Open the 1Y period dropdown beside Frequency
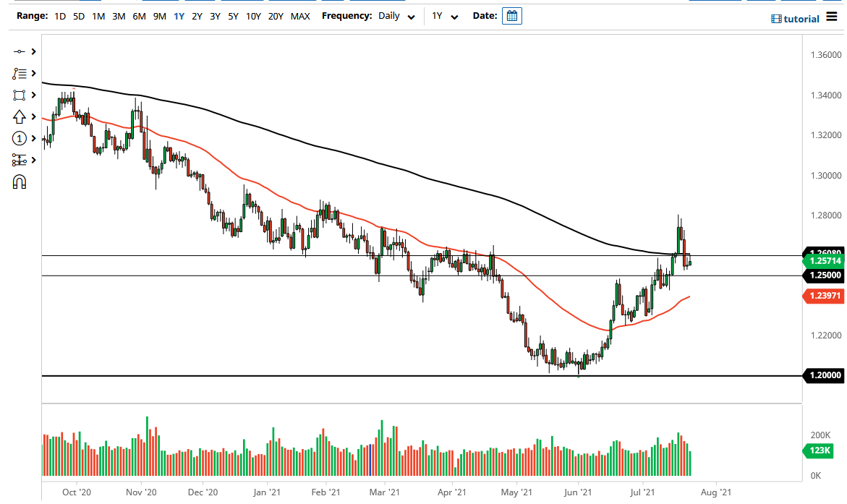Viewport: 847px width, 504px height. (444, 15)
